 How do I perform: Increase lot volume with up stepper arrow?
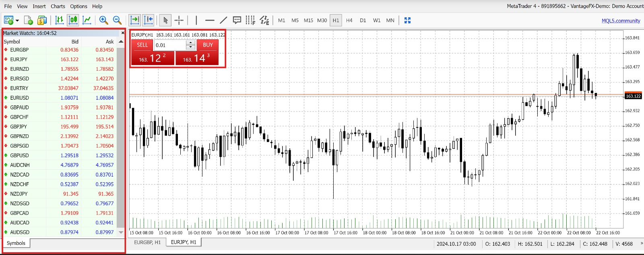point(191,43)
